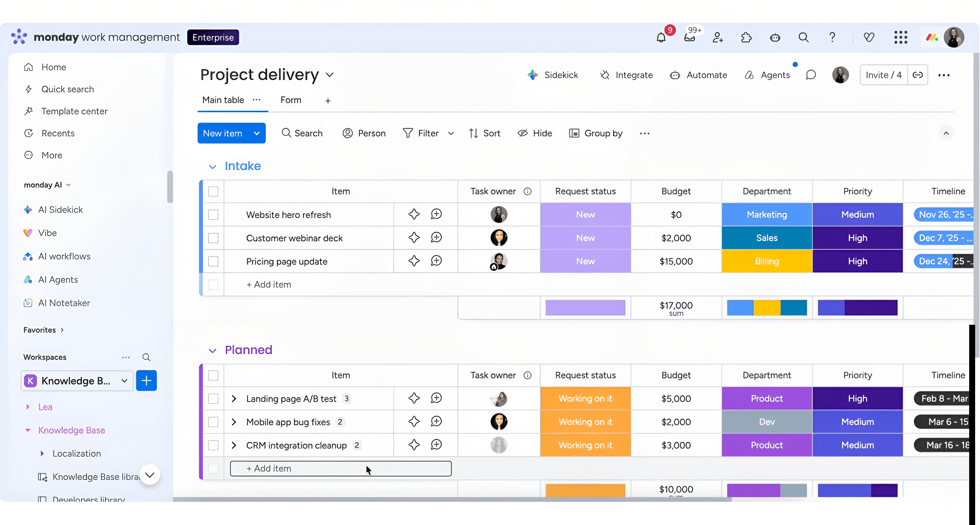Check the Website hero refresh row checkbox
The image size is (980, 525).
pyautogui.click(x=213, y=215)
